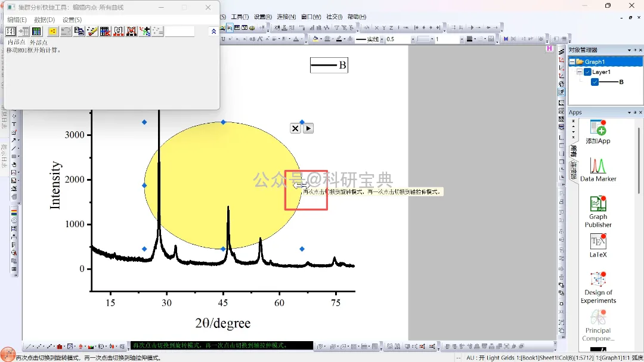Switch to the 外部点 tab
Viewport: 644px width, 362px height.
pyautogui.click(x=38, y=42)
